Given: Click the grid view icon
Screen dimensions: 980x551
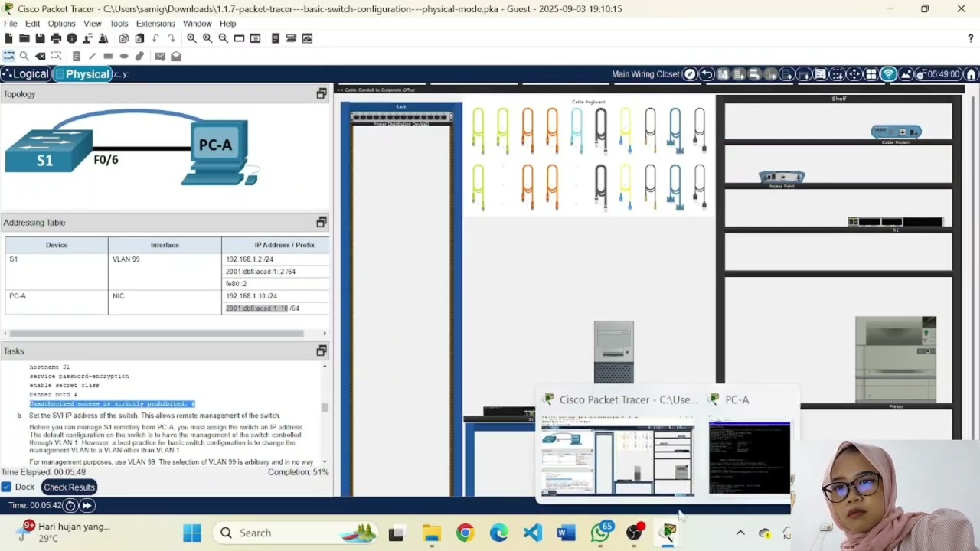Looking at the screenshot, I should pos(871,74).
